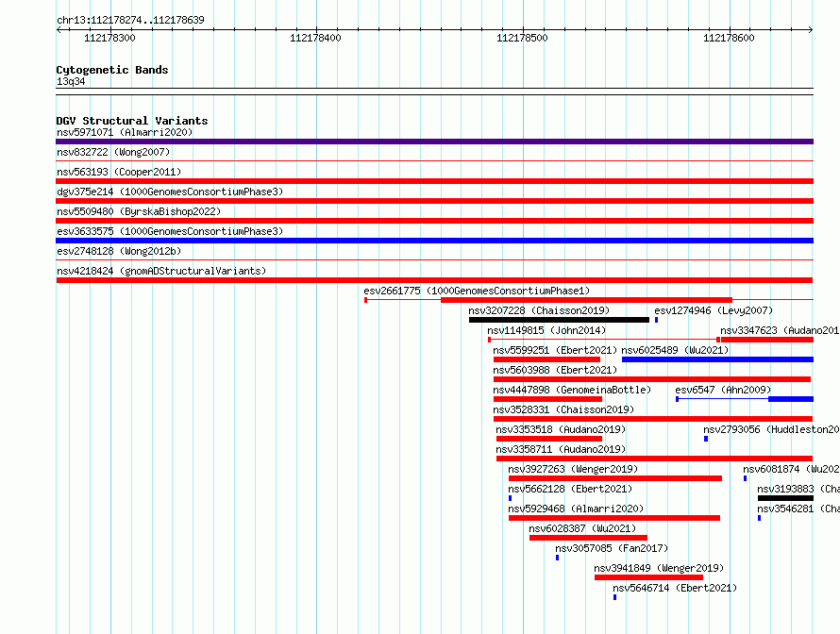Open nsv3546281 variant label
The height and width of the screenshot is (634, 840).
(x=798, y=509)
